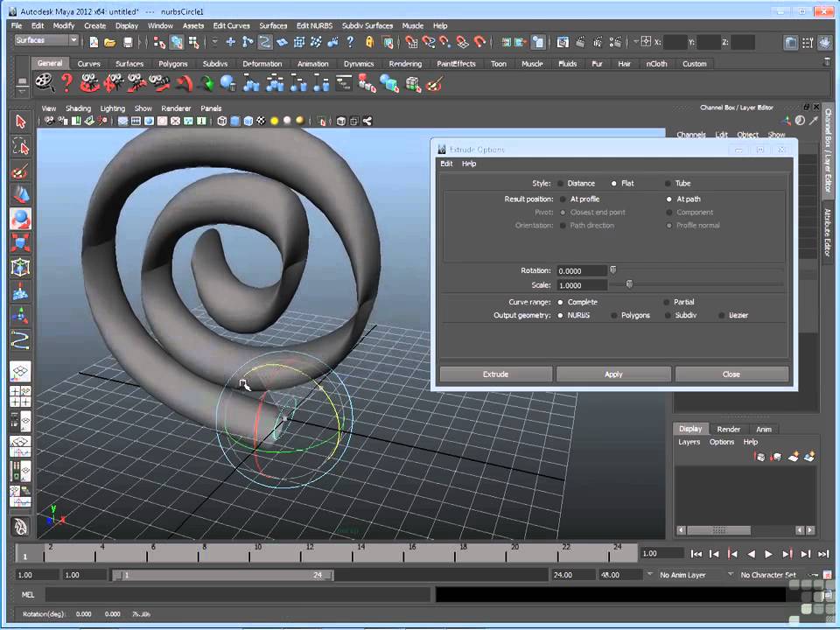The image size is (840, 630).
Task: Select the Soft Modification tool
Action: [x=20, y=291]
